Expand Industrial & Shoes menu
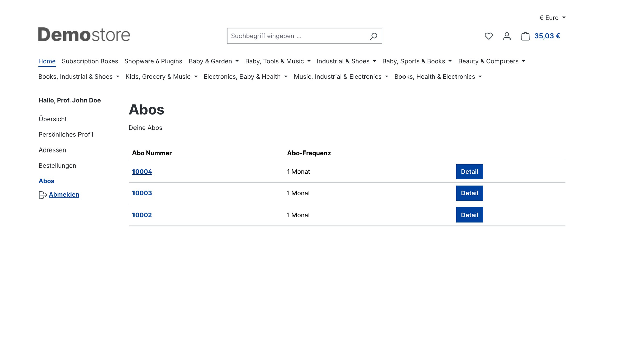Screen dimensions: 644x362 pyautogui.click(x=346, y=61)
